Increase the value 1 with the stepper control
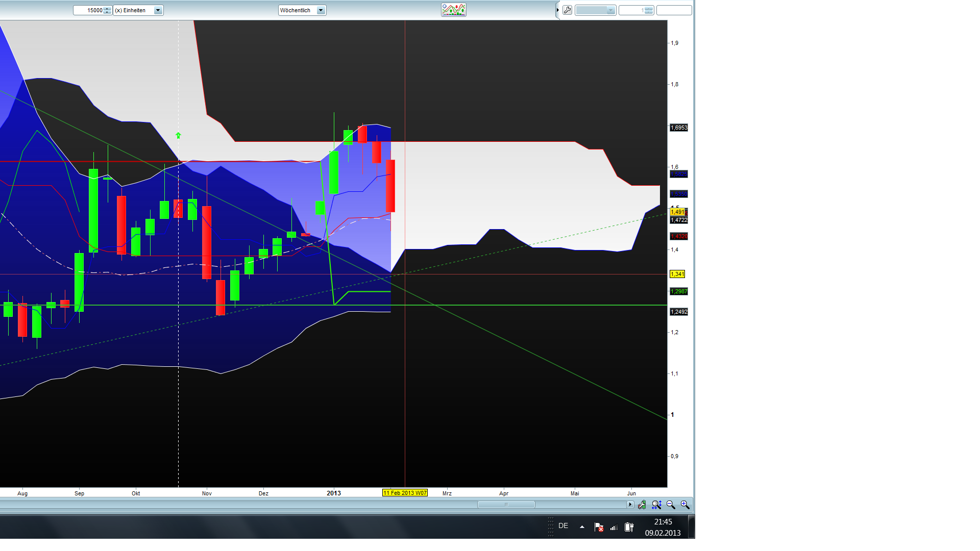This screenshot has width=980, height=551. click(648, 9)
